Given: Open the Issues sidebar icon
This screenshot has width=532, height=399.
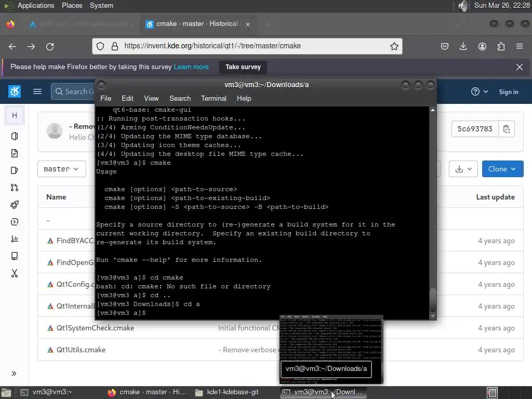Looking at the screenshot, I should tap(14, 153).
